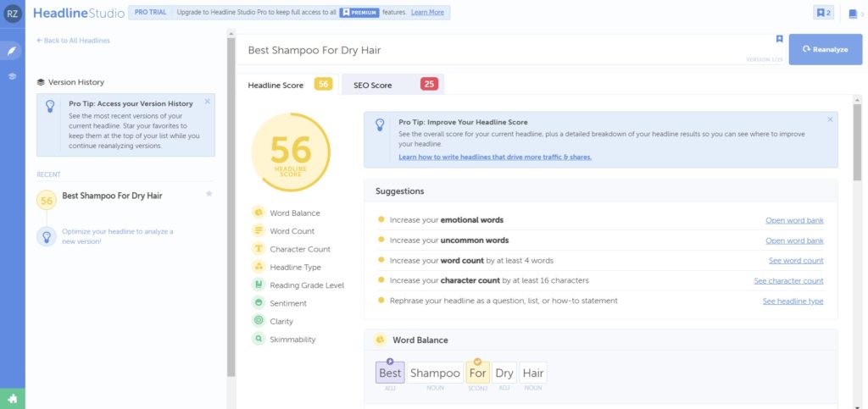
Task: Click the green home icon at bottom left
Action: click(13, 399)
